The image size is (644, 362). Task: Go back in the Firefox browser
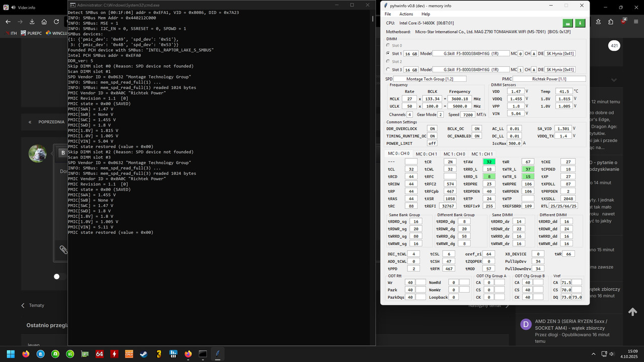(8, 22)
